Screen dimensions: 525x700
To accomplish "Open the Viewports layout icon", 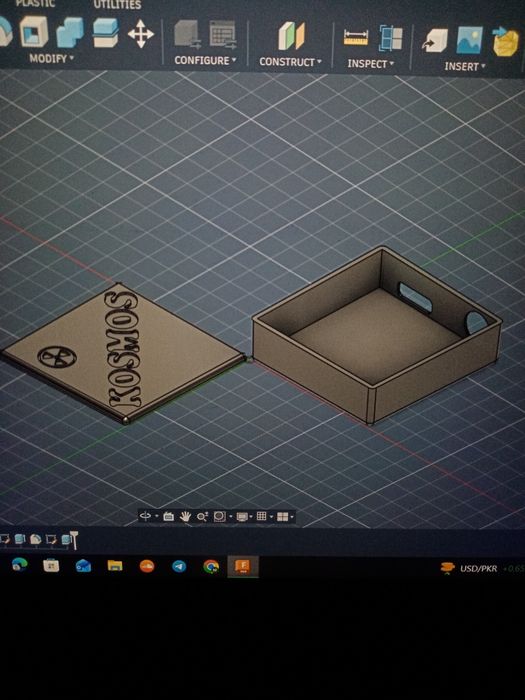I will pos(283,517).
